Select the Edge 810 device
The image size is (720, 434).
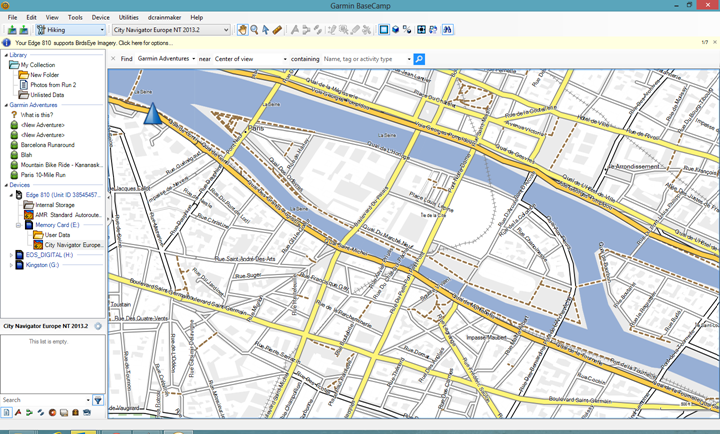(x=63, y=195)
